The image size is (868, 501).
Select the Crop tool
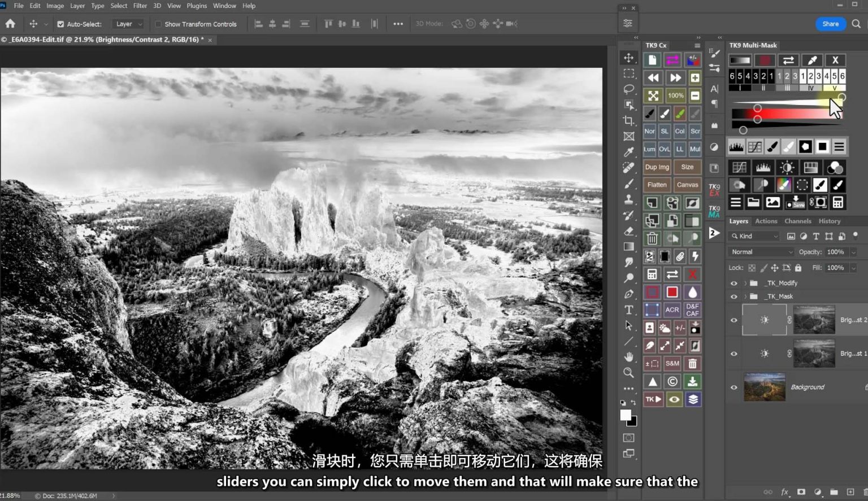(x=628, y=120)
